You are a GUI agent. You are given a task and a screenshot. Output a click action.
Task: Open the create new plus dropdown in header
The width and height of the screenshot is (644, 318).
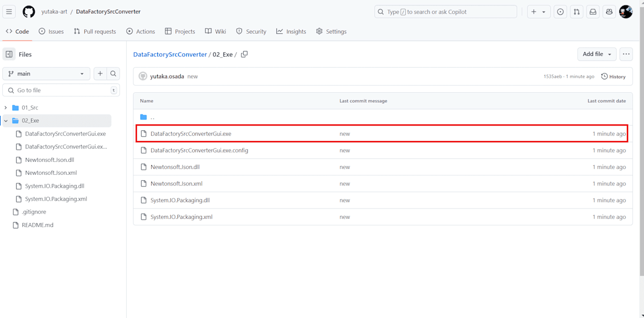tap(538, 12)
